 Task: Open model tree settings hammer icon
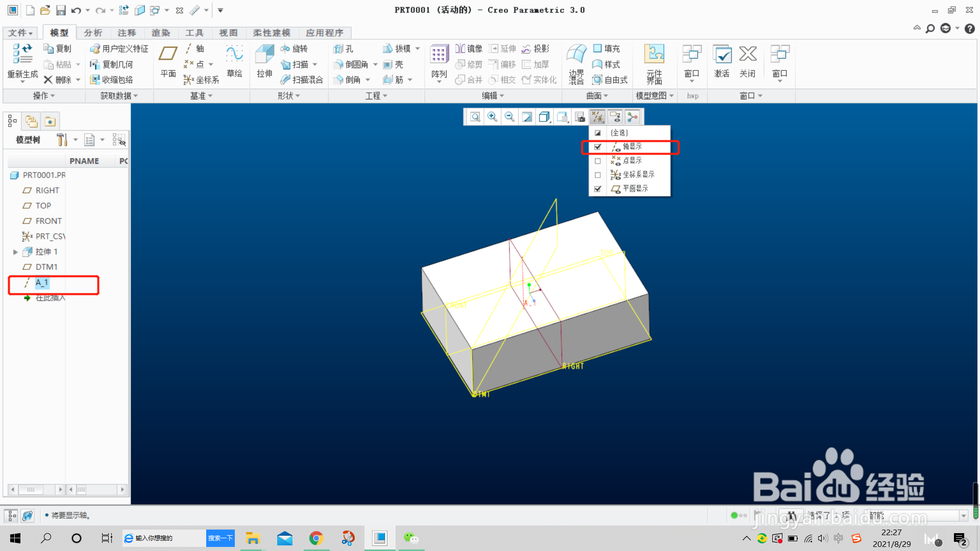(x=62, y=140)
